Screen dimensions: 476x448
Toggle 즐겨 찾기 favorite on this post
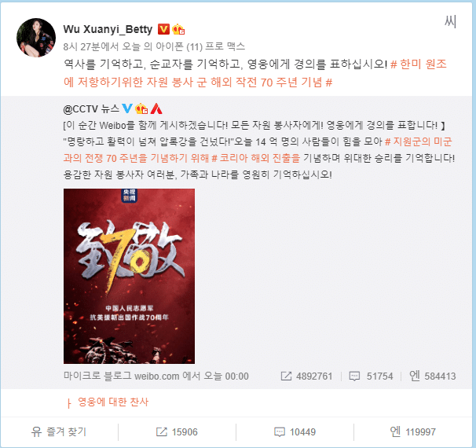coord(59,431)
